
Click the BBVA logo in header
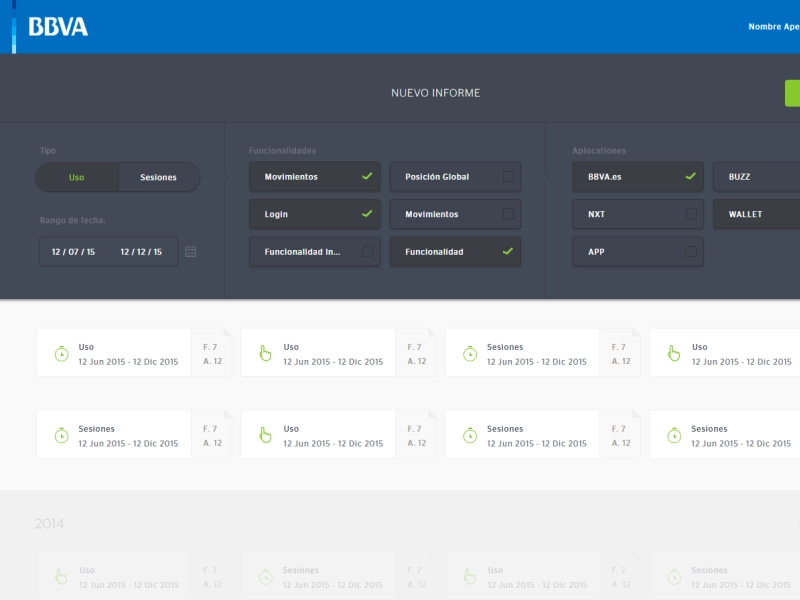(58, 27)
